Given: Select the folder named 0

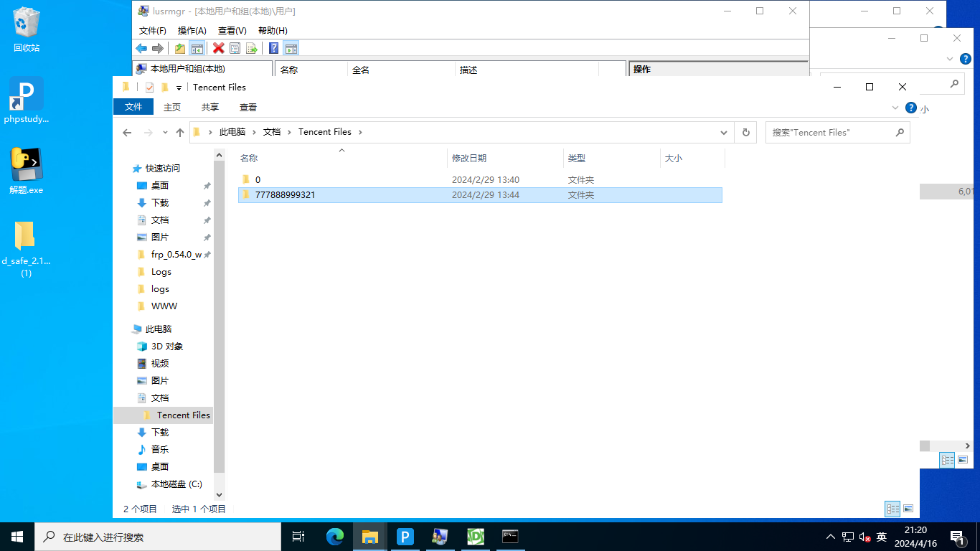Looking at the screenshot, I should click(x=480, y=179).
